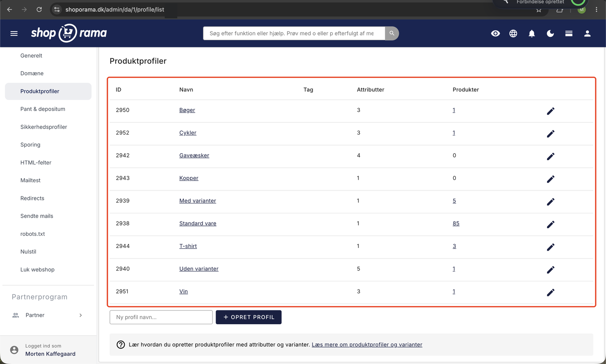Open Nulstil in the sidebar
This screenshot has height=364, width=606.
click(x=28, y=251)
